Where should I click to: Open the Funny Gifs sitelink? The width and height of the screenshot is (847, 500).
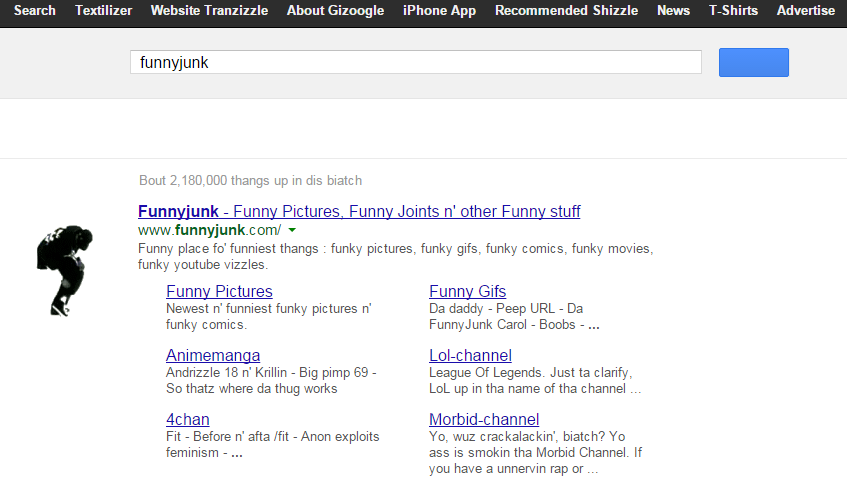(467, 291)
